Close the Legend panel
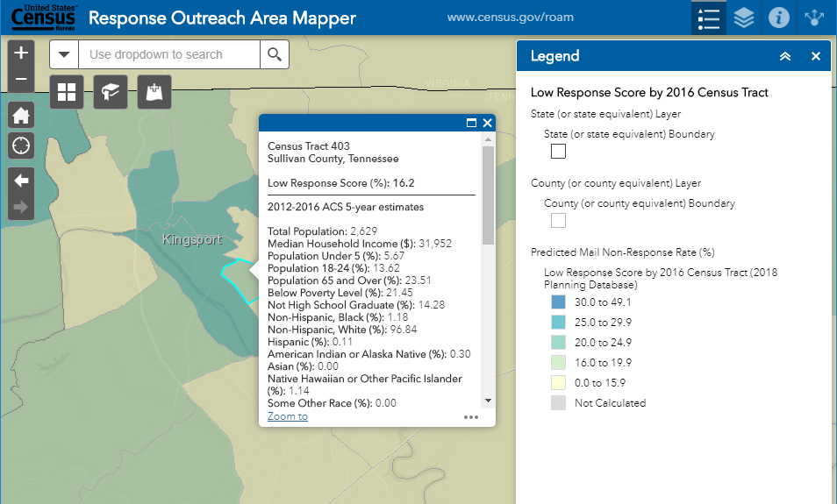The height and width of the screenshot is (504, 837). click(816, 56)
